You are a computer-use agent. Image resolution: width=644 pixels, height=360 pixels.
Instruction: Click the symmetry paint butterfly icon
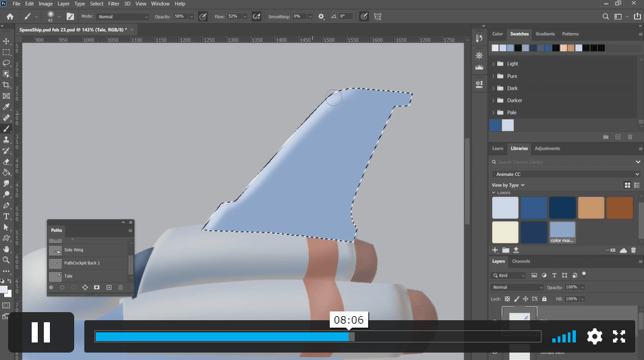click(x=378, y=16)
